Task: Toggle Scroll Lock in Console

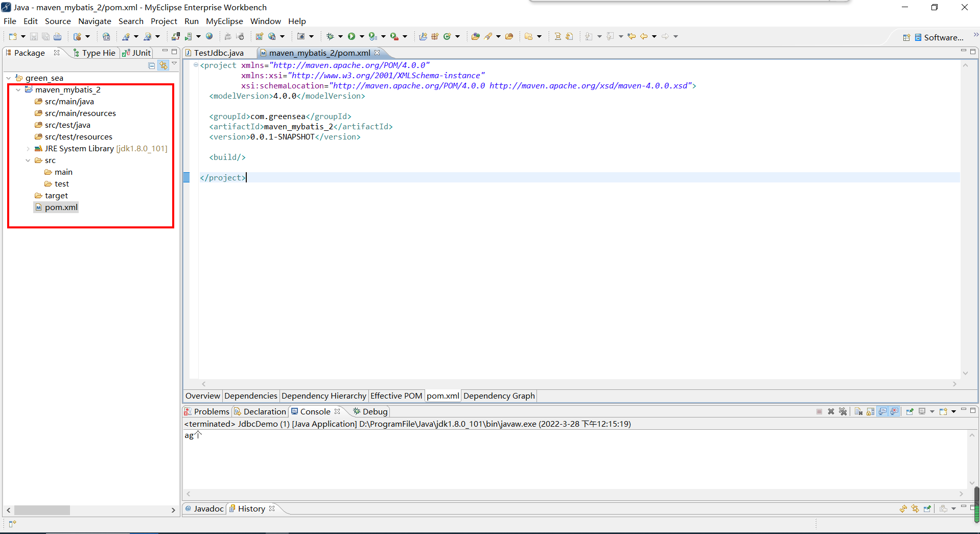Action: coord(870,411)
